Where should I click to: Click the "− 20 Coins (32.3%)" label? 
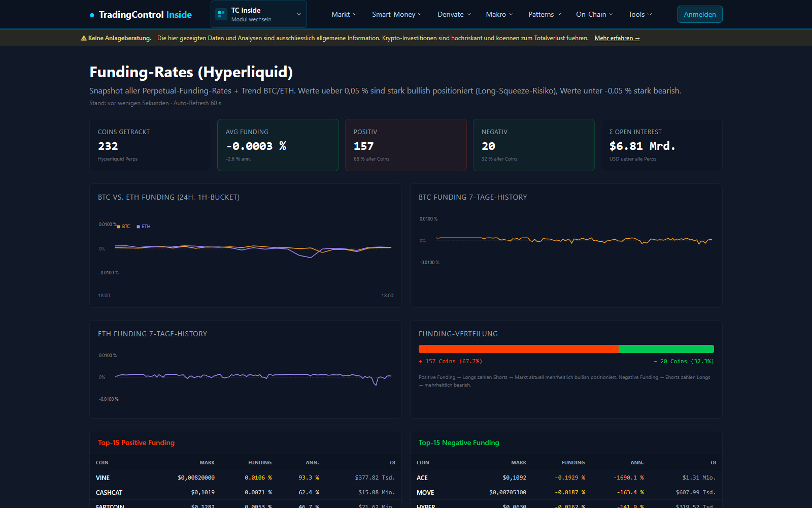684,362
